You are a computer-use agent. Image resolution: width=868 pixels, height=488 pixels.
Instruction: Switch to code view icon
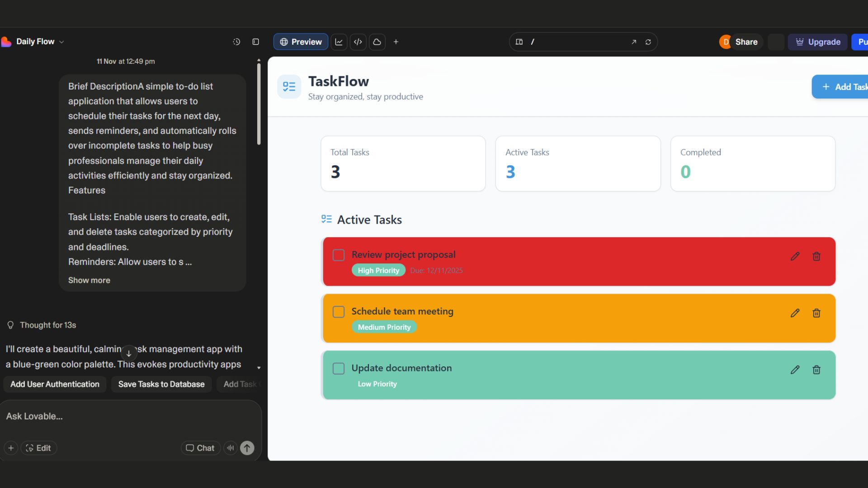pyautogui.click(x=358, y=42)
